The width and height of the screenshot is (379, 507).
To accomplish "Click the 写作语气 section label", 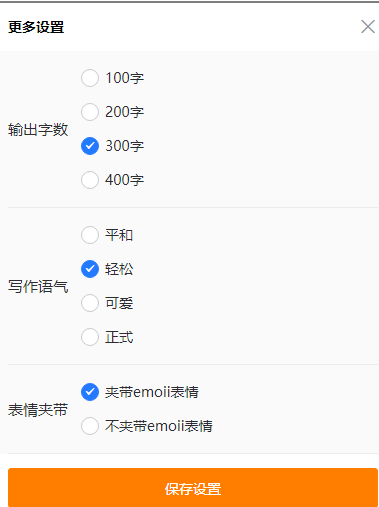I will coord(38,286).
